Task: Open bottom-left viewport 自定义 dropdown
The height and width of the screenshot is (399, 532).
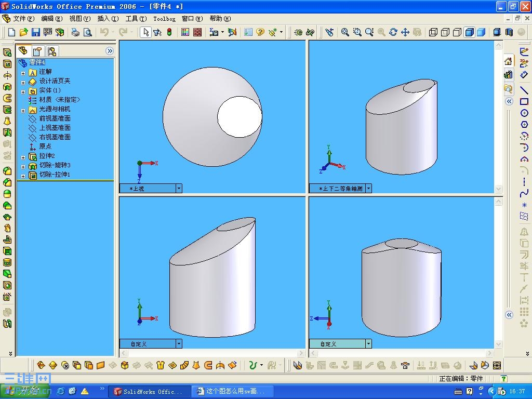Action: pos(179,344)
